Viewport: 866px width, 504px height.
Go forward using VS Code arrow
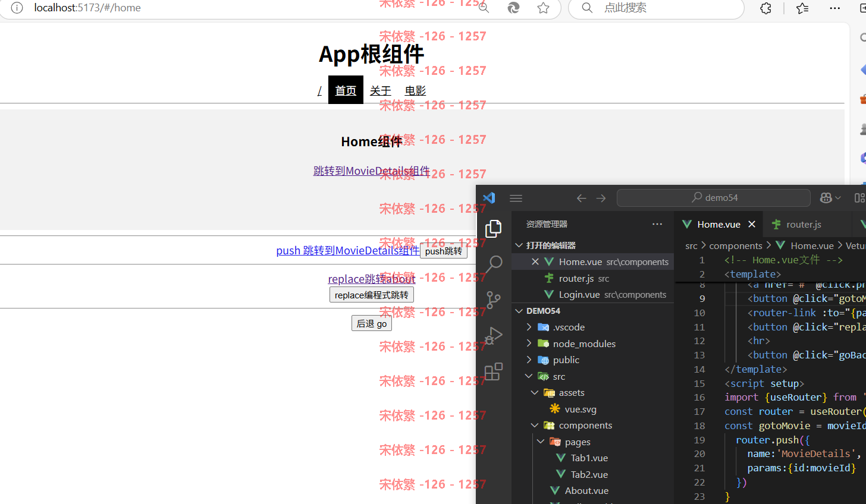tap(601, 198)
